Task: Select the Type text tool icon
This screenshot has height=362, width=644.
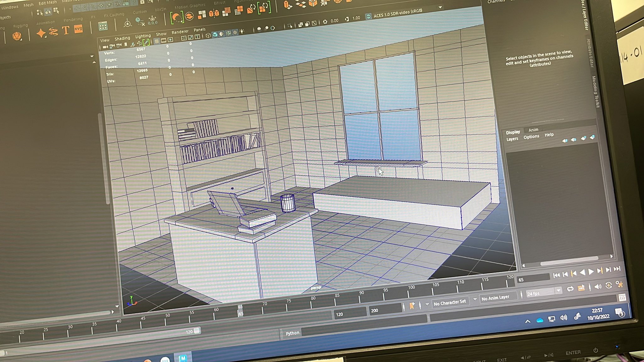Action: pos(66,30)
